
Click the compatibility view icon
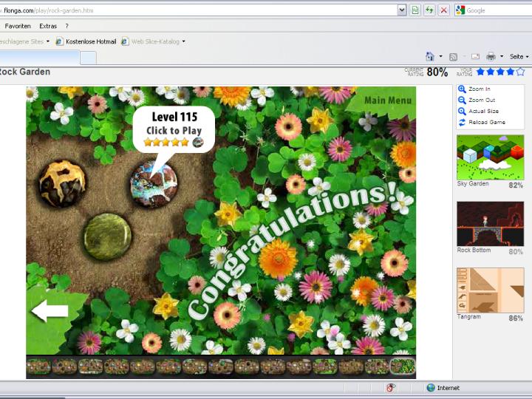[x=415, y=10]
